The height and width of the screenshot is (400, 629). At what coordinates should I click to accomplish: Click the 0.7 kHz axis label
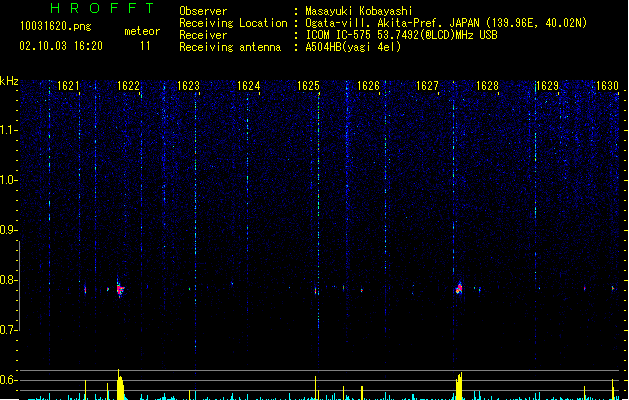pyautogui.click(x=8, y=330)
